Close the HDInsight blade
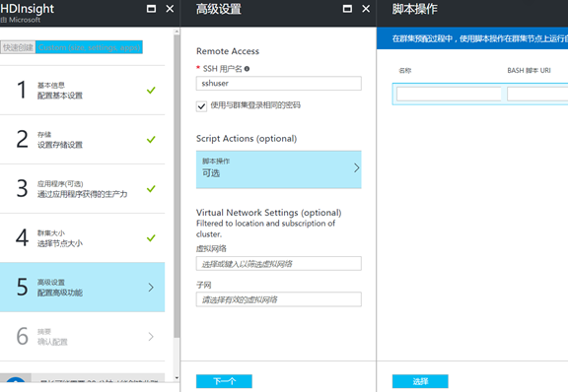This screenshot has height=392, width=568. [x=170, y=9]
